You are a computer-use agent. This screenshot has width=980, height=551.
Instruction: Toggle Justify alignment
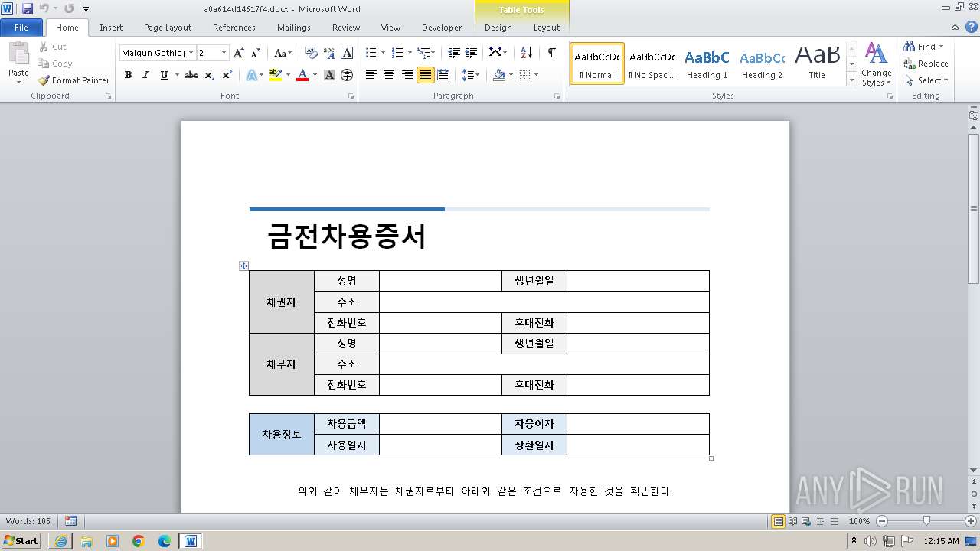(x=425, y=75)
